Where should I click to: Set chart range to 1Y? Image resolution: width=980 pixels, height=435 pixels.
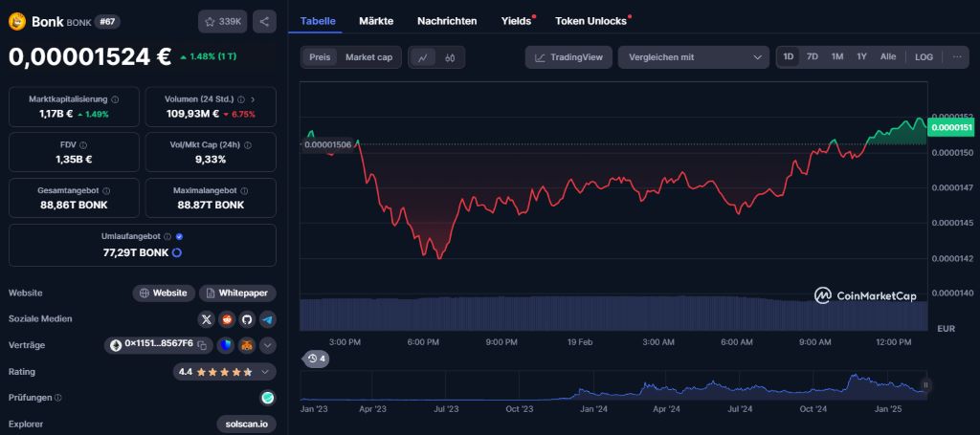click(862, 56)
